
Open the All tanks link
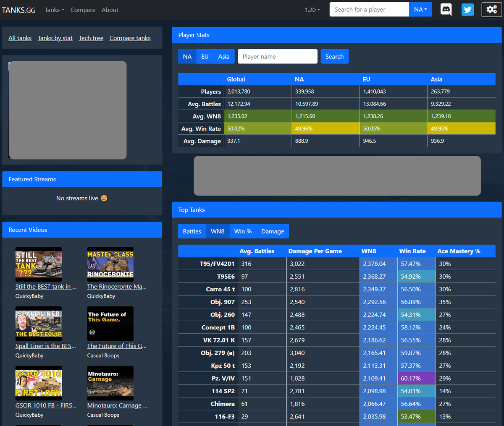pos(20,38)
